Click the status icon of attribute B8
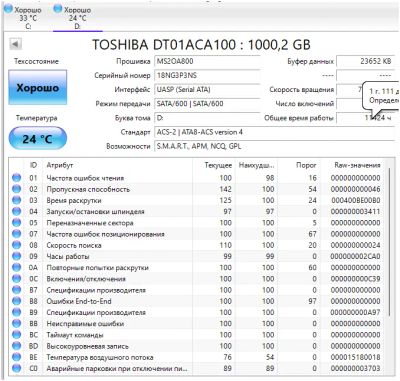This screenshot has width=400, height=381. 16,301
